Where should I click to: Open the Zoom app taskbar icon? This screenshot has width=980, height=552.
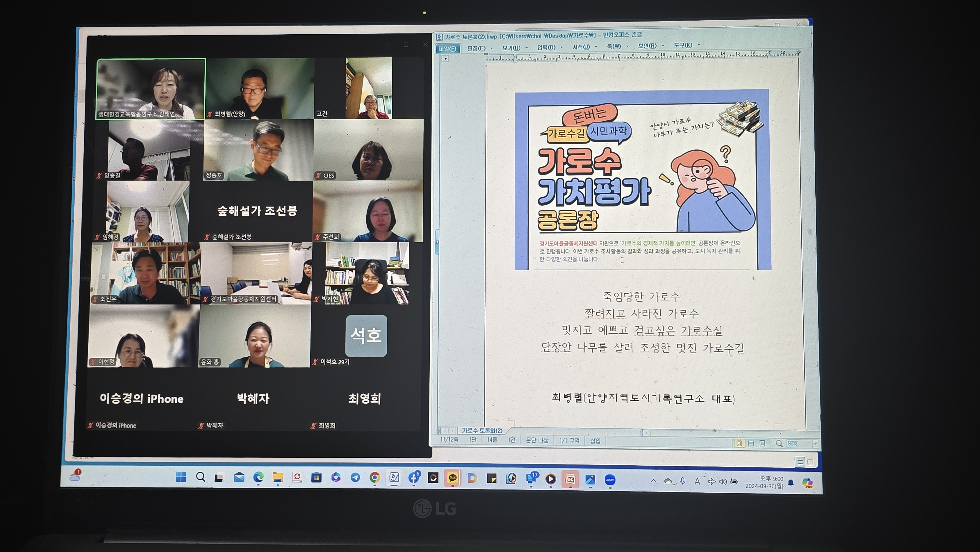pos(610,480)
